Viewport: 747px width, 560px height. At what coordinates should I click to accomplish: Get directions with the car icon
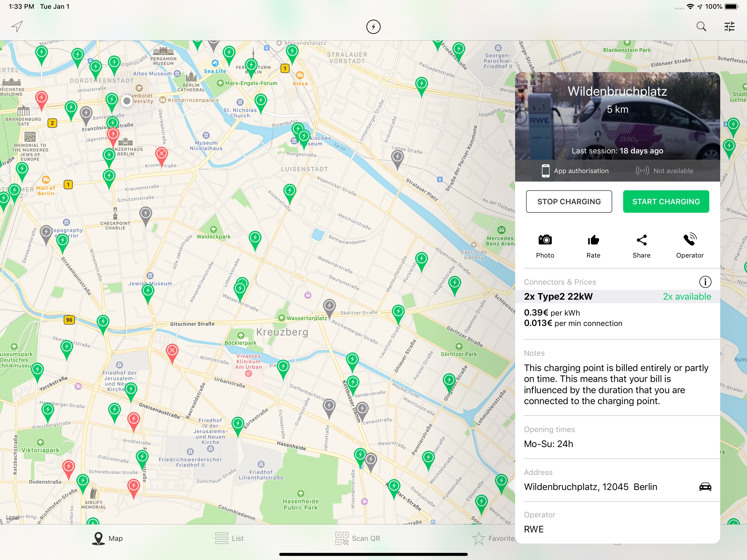point(705,487)
